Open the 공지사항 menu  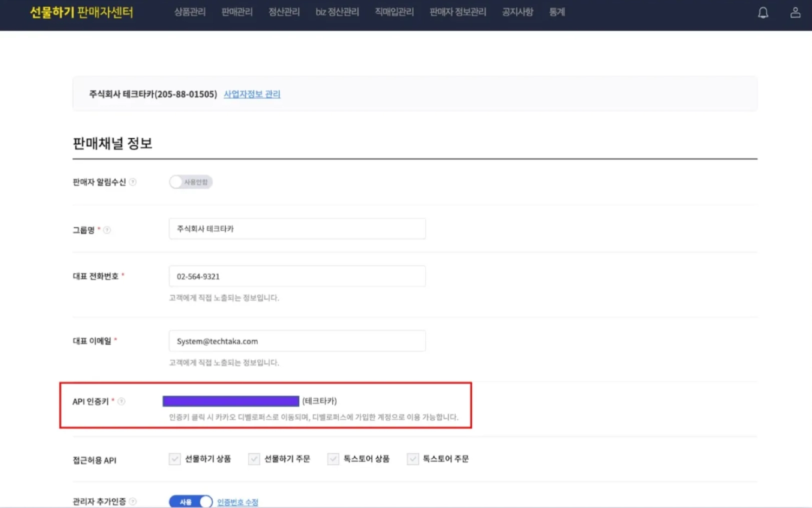point(517,12)
